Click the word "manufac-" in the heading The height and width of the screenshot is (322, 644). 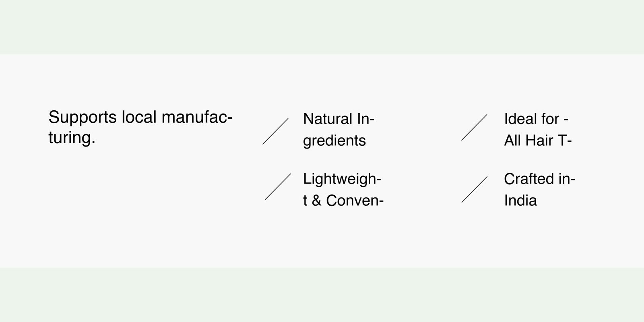tap(197, 118)
